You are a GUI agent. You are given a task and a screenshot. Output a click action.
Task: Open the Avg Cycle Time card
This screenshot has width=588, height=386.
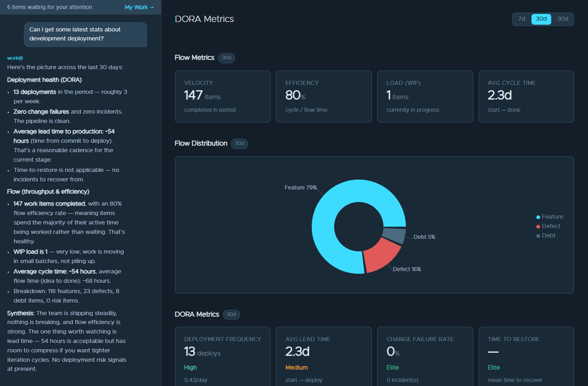pyautogui.click(x=526, y=96)
